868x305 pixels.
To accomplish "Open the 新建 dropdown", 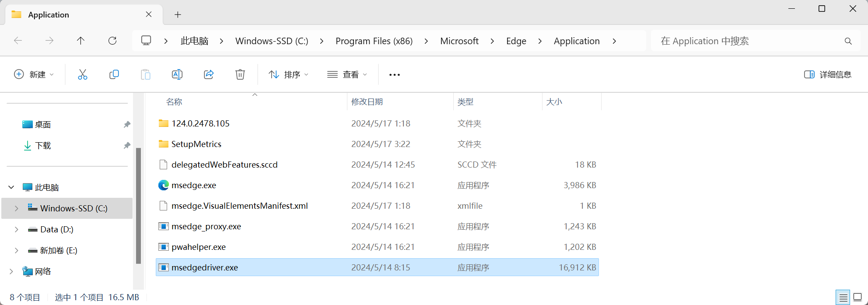I will coord(34,75).
